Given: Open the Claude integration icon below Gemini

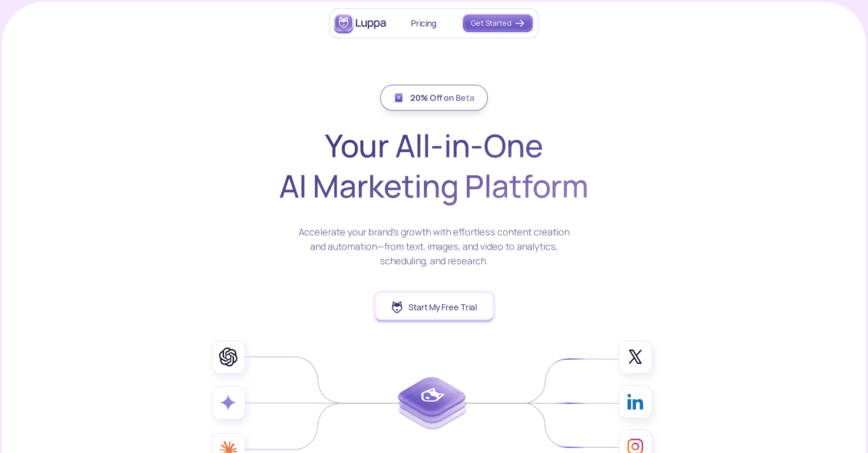Looking at the screenshot, I should [x=228, y=446].
